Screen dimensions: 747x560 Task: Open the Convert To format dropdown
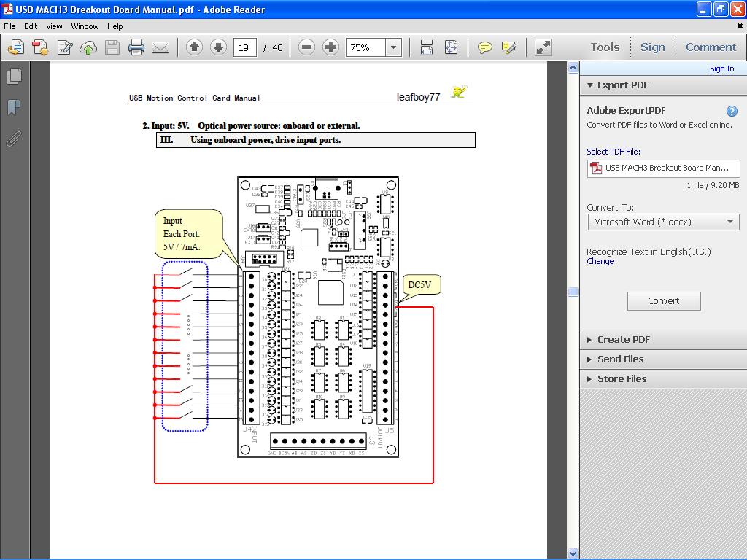coord(663,222)
